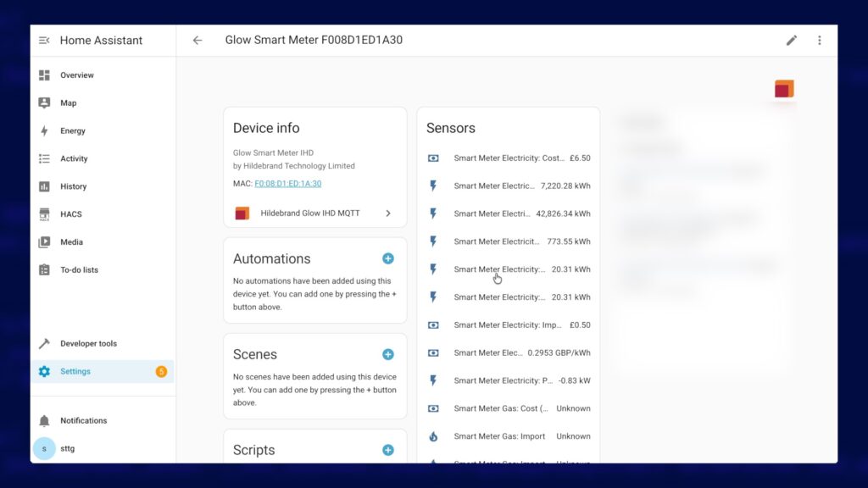Open the three-dot overflow menu
Viewport: 868px width, 488px height.
pos(819,41)
